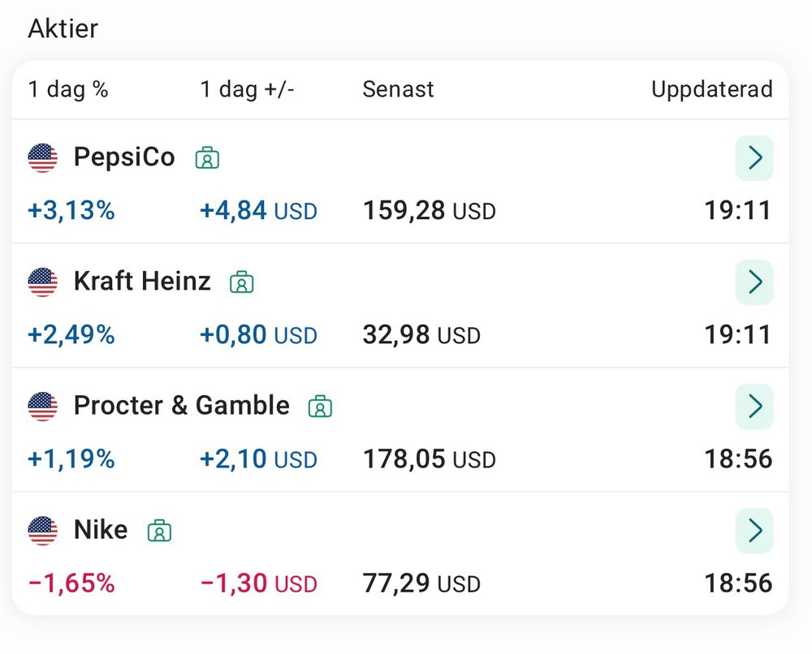812x654 pixels.
Task: Tap the green portfolio icon beside Nike
Action: [x=160, y=531]
